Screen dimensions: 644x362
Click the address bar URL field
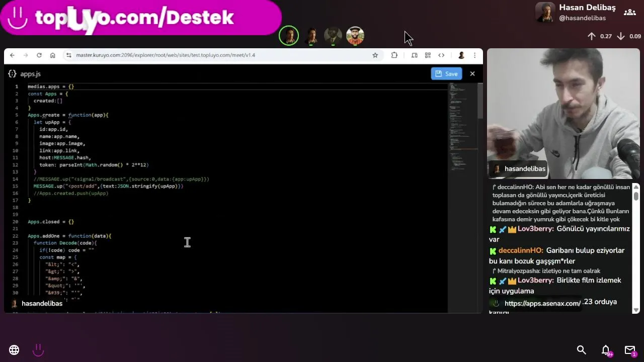pyautogui.click(x=221, y=55)
